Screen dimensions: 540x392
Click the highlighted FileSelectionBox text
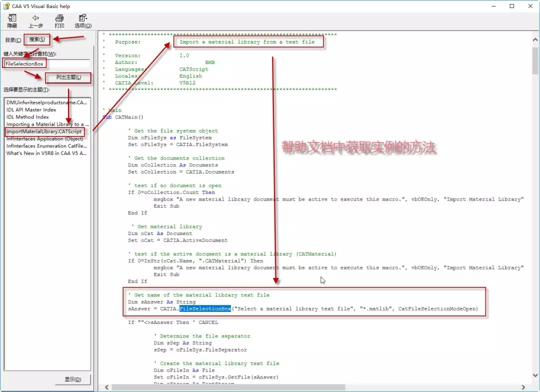coord(205,308)
